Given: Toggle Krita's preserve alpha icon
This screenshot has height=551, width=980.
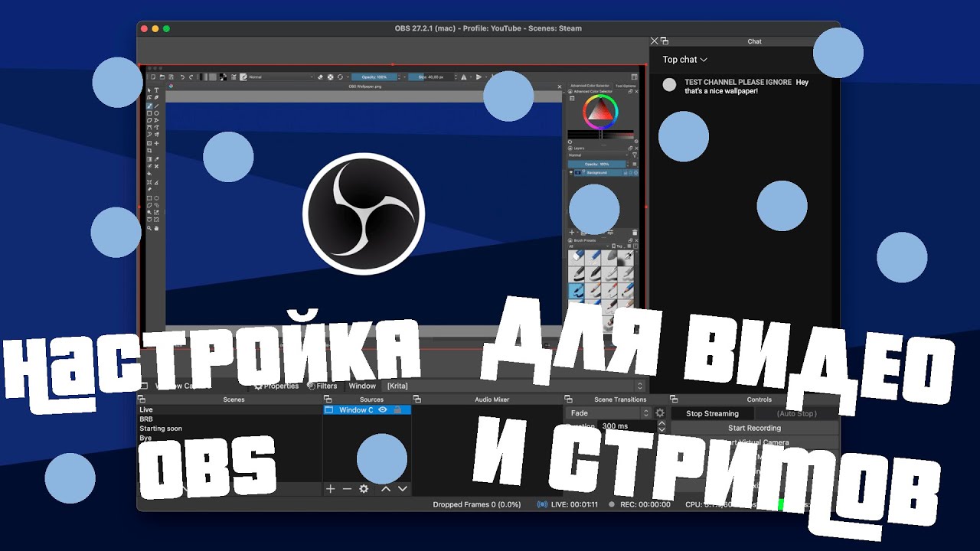Looking at the screenshot, I should click(x=331, y=77).
